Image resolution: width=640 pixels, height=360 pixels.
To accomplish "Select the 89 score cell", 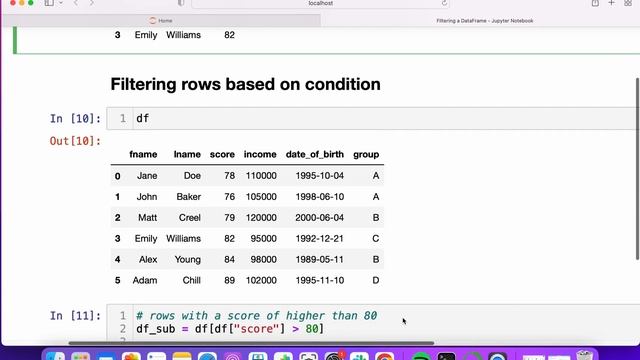I will (x=229, y=280).
